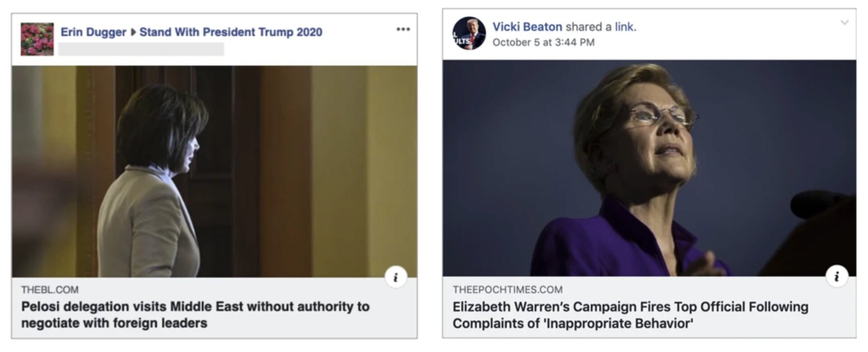This screenshot has width=868, height=352.
Task: Click the THEBL.COM source label
Action: [x=50, y=290]
